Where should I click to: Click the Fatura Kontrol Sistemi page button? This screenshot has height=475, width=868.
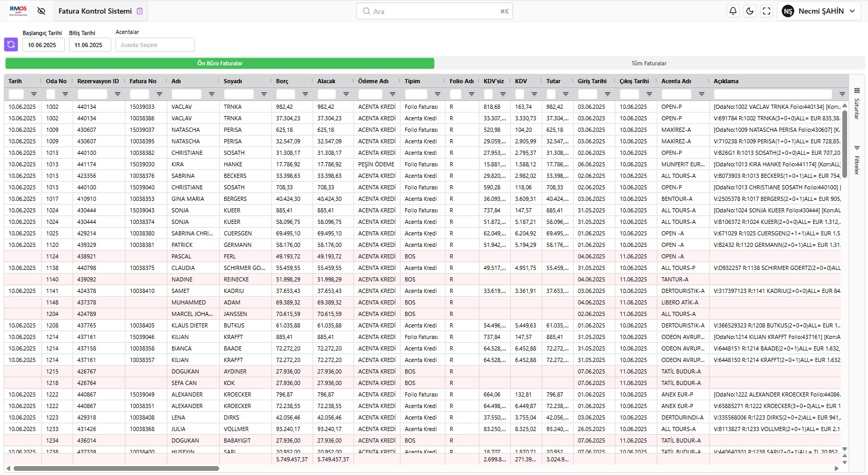click(x=100, y=11)
